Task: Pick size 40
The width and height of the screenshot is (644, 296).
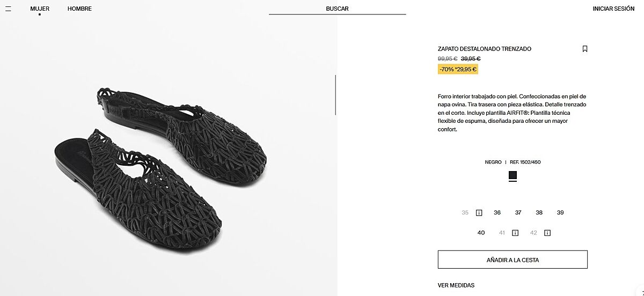Action: [x=481, y=233]
